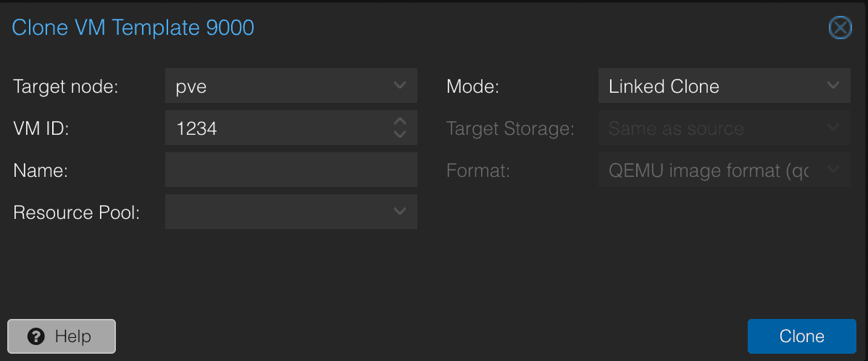The width and height of the screenshot is (868, 361).
Task: Close the Clone VM Template dialog
Action: tap(840, 28)
